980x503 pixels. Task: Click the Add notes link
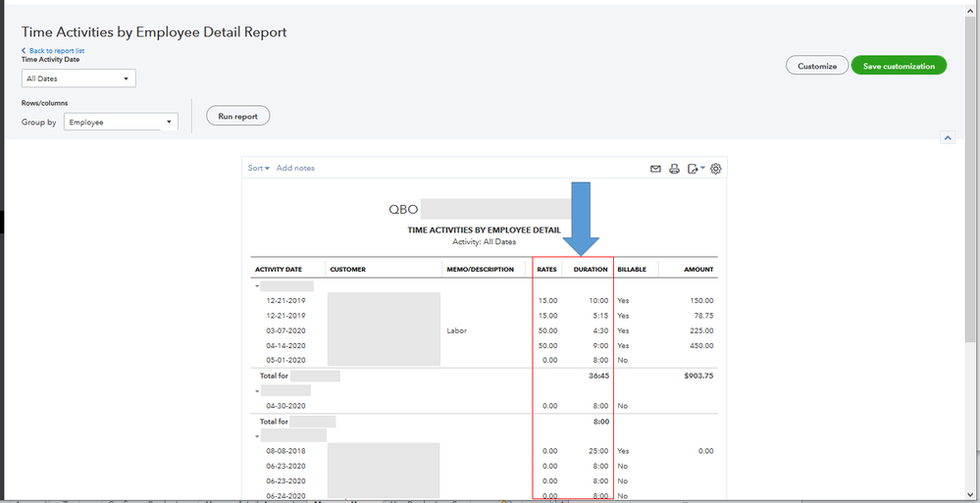point(295,169)
